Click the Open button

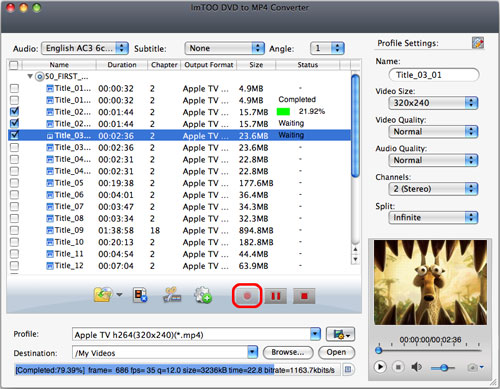tap(336, 352)
